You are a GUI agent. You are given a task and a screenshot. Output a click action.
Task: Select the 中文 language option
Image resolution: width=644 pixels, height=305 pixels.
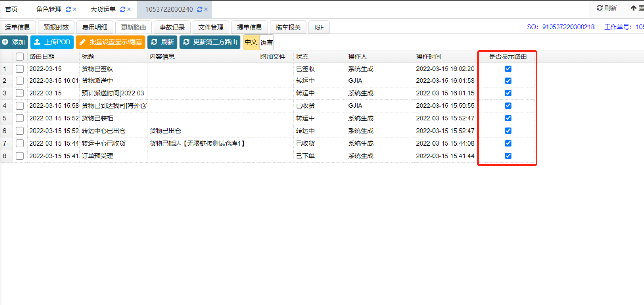click(251, 42)
